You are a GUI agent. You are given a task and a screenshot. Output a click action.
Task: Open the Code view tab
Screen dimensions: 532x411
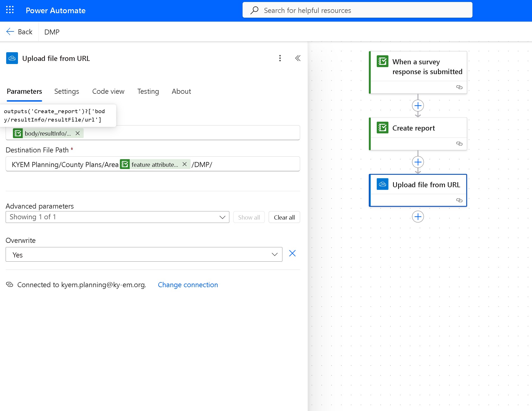(x=108, y=92)
